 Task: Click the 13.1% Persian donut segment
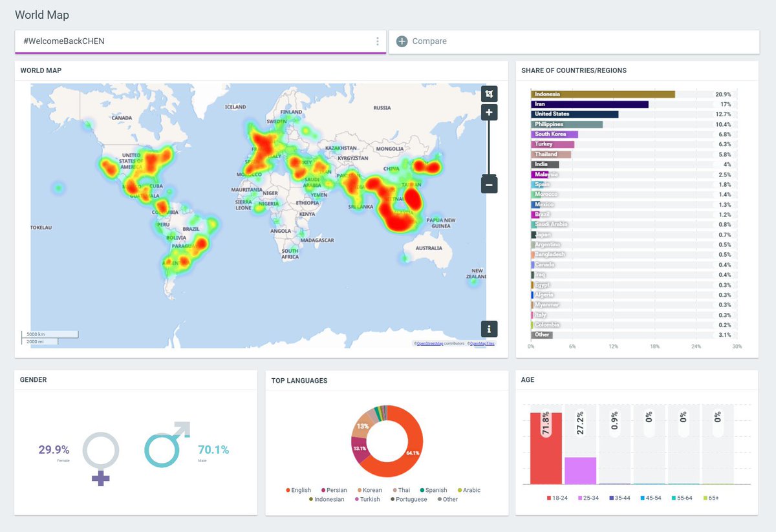tap(358, 448)
